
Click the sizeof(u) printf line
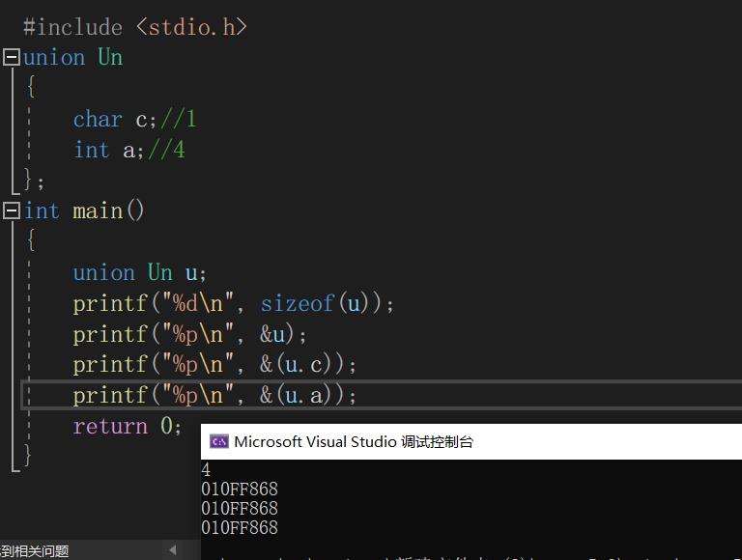point(233,303)
